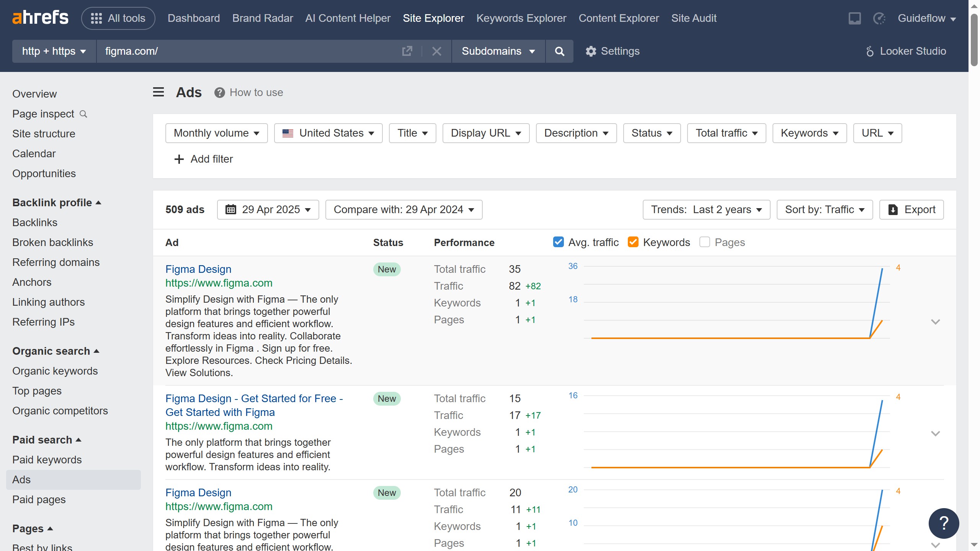Switch to Keywords Explorer tab
This screenshot has width=980, height=551.
coord(521,18)
